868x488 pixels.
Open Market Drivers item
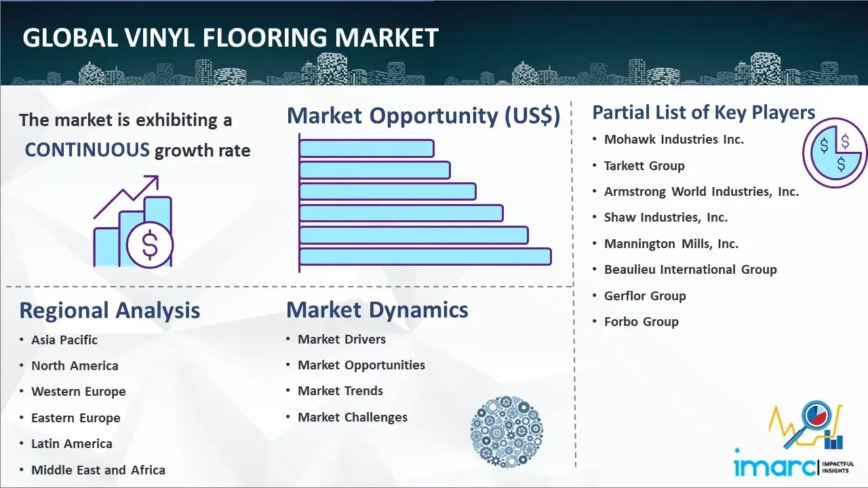342,339
